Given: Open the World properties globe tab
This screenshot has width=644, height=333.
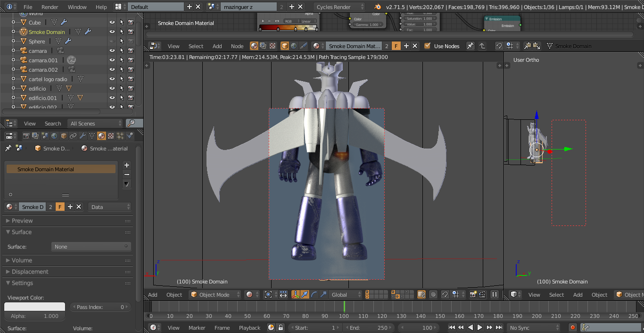Looking at the screenshot, I should click(x=54, y=136).
